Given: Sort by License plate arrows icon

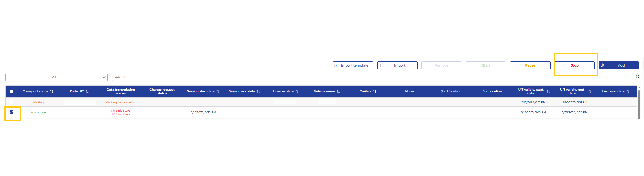Looking at the screenshot, I should pyautogui.click(x=297, y=91).
